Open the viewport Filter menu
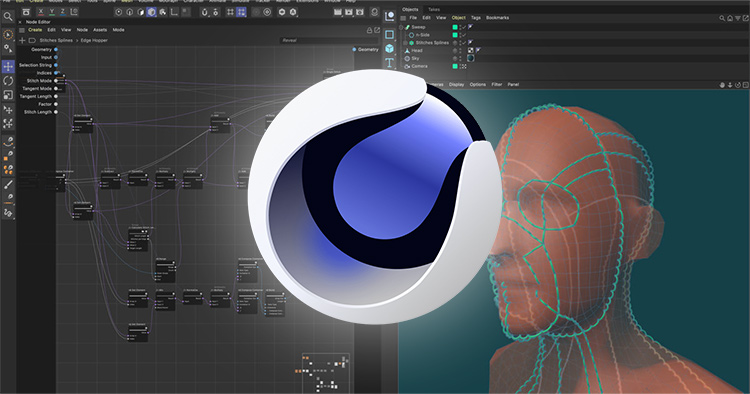The height and width of the screenshot is (394, 750). coord(496,85)
